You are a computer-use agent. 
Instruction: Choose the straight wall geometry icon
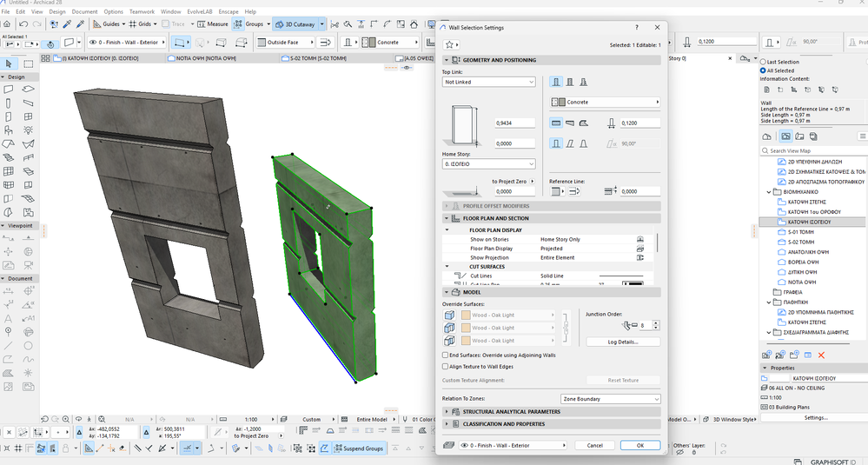556,123
